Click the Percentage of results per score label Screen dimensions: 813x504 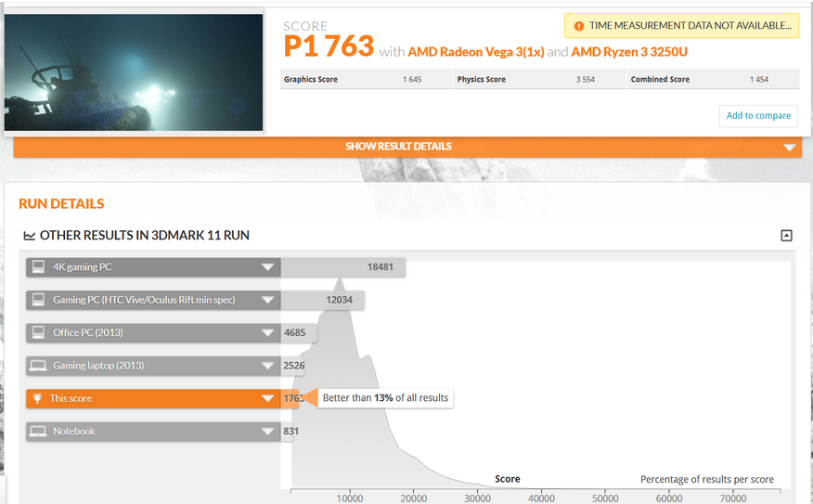(706, 479)
